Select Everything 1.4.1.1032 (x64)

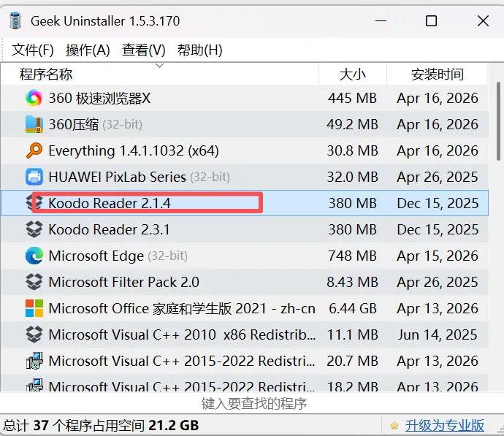click(x=245, y=150)
